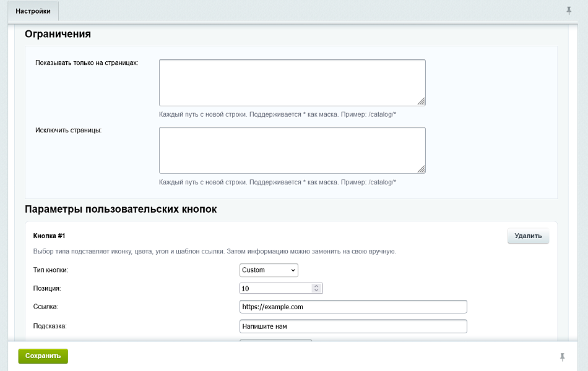Focus the 'Исключить страницы' text area
Image resolution: width=588 pixels, height=371 pixels.
tap(292, 150)
